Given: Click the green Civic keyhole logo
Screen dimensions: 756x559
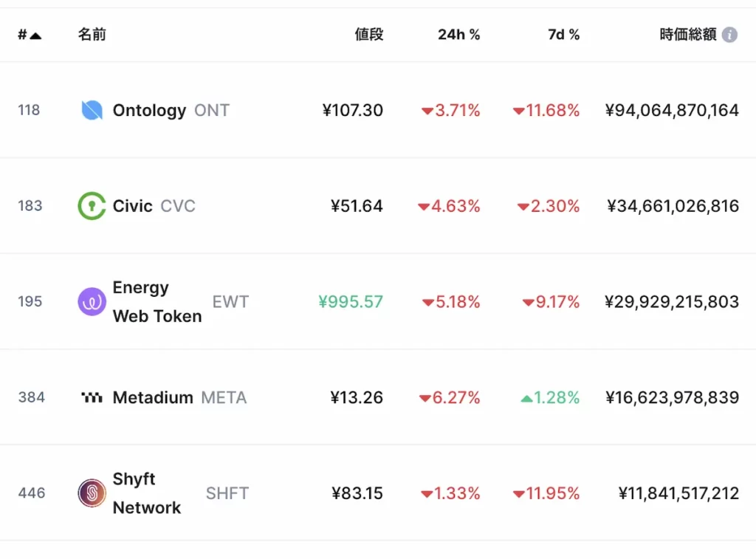Looking at the screenshot, I should (x=92, y=206).
